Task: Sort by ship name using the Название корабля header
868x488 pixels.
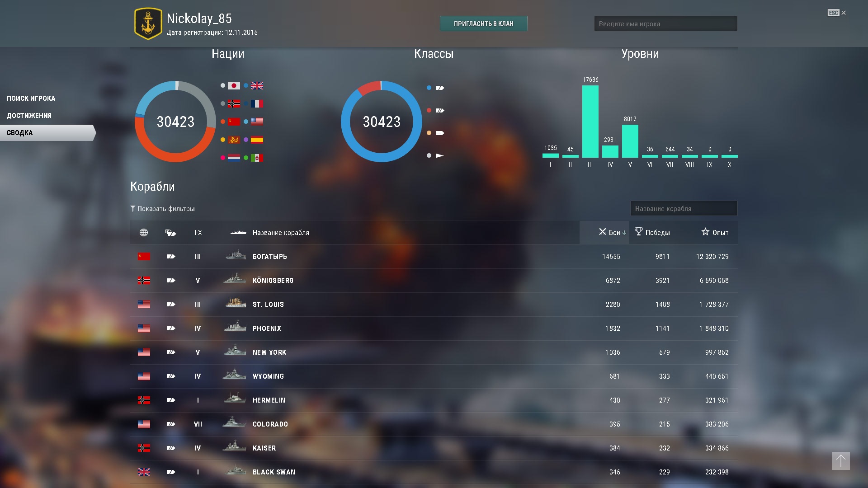Action: (281, 233)
